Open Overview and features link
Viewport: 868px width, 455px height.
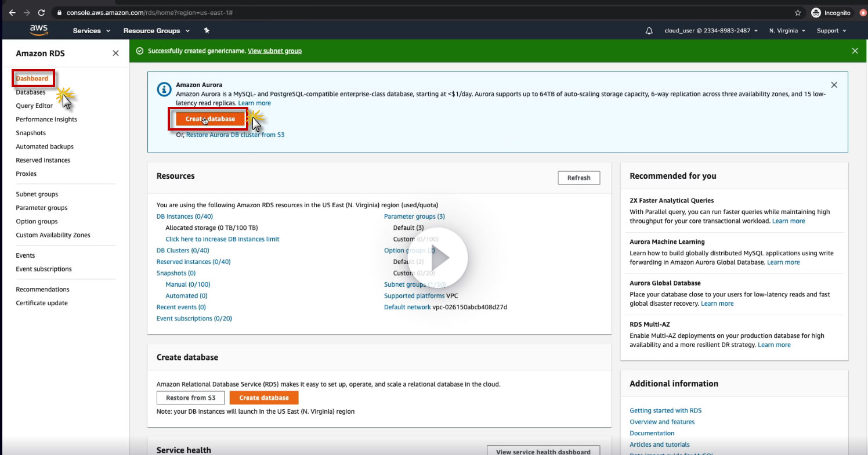coord(662,422)
